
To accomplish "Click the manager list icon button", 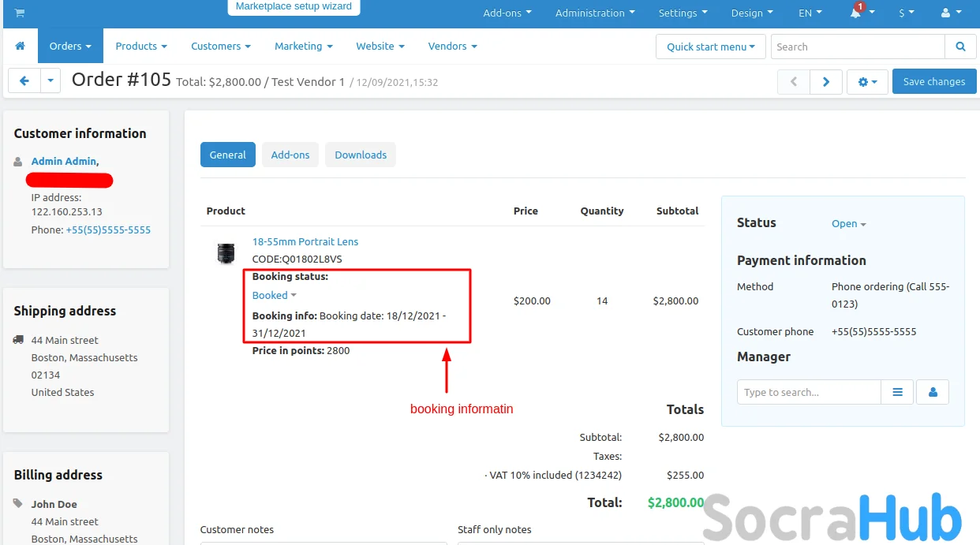I will tap(897, 392).
